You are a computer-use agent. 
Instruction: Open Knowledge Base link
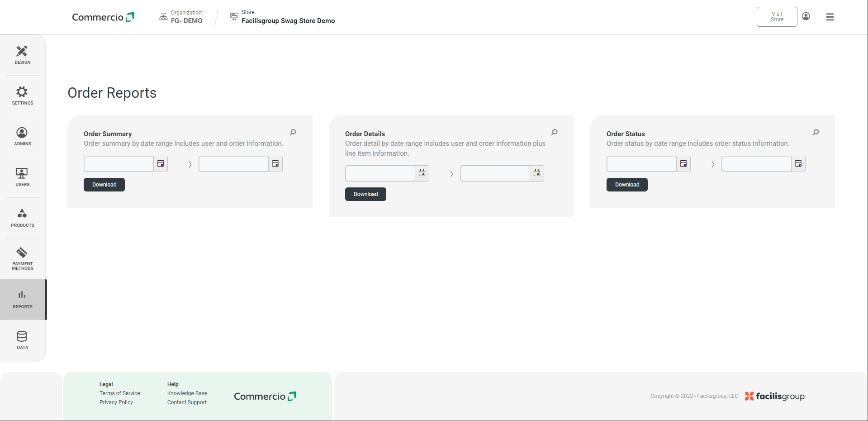point(187,393)
